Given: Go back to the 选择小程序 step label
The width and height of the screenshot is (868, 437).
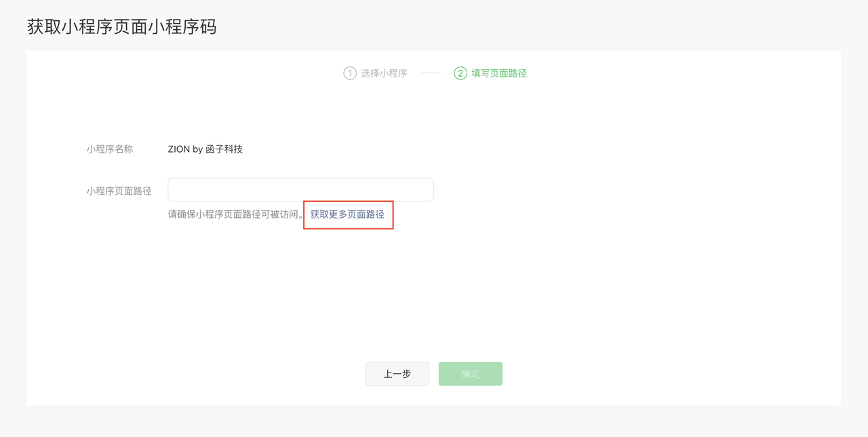Looking at the screenshot, I should click(x=384, y=73).
